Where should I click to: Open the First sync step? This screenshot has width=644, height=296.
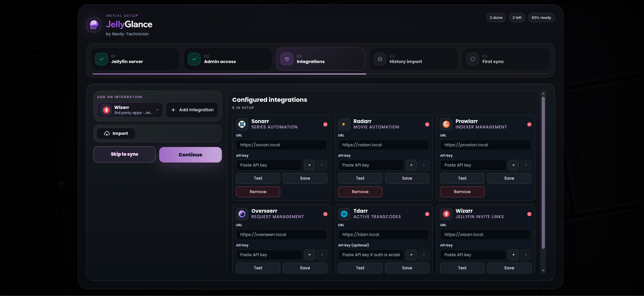(x=506, y=59)
